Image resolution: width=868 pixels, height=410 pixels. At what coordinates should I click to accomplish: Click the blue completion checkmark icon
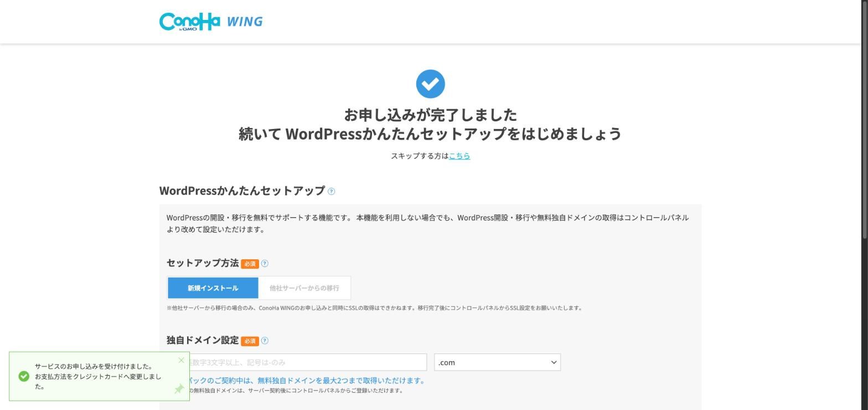[x=431, y=84]
